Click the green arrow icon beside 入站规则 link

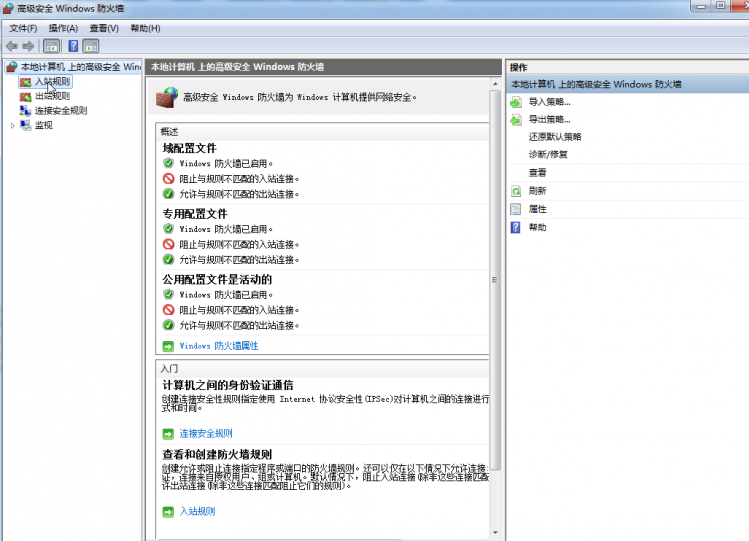click(x=168, y=512)
